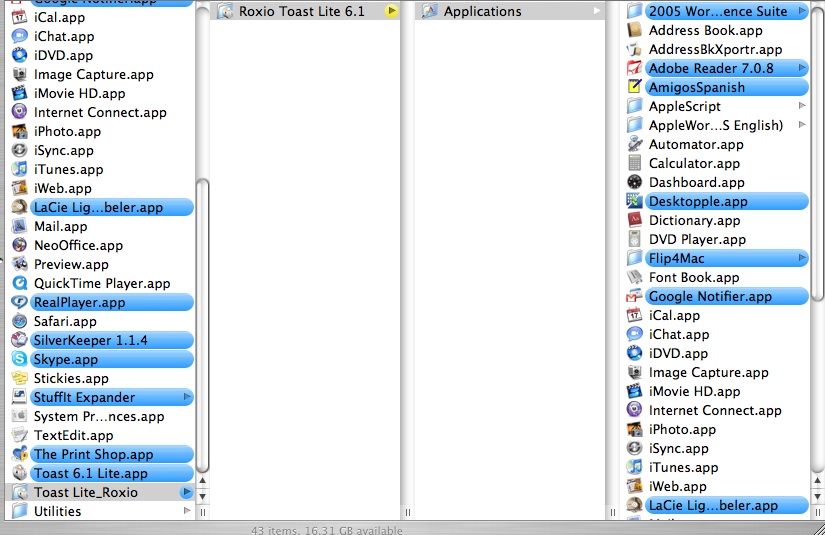
Task: Click the Flip4Mac folder name
Action: (676, 258)
